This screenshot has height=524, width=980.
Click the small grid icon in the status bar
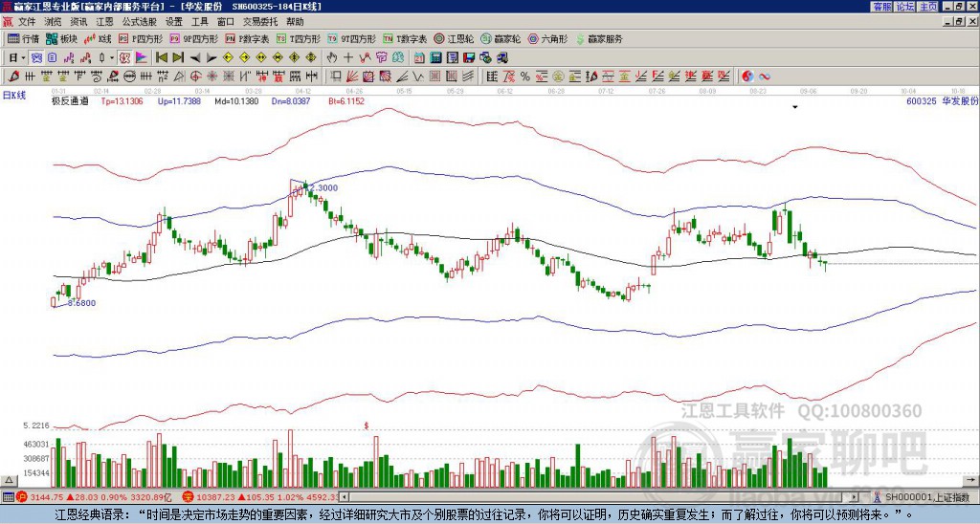coord(8,497)
